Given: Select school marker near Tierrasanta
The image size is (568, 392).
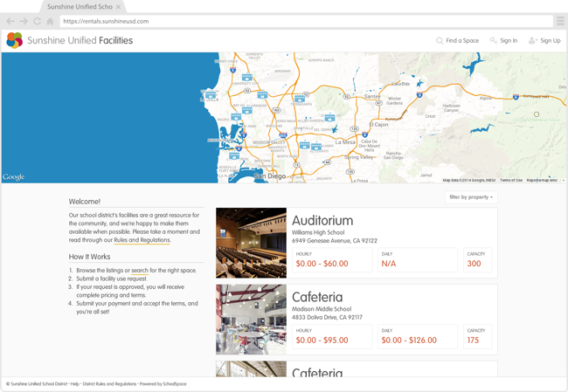Looking at the screenshot, I should point(299,99).
